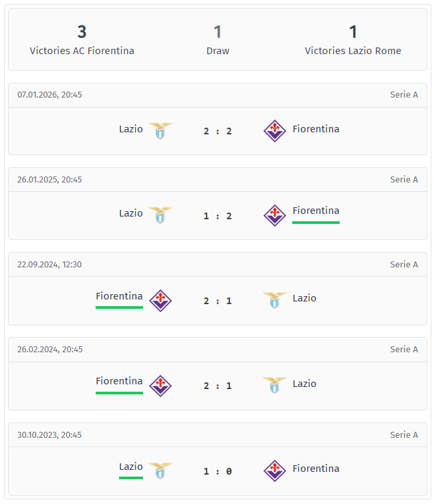This screenshot has width=434, height=504.
Task: Open the 1 : 0 match score
Action: click(218, 471)
